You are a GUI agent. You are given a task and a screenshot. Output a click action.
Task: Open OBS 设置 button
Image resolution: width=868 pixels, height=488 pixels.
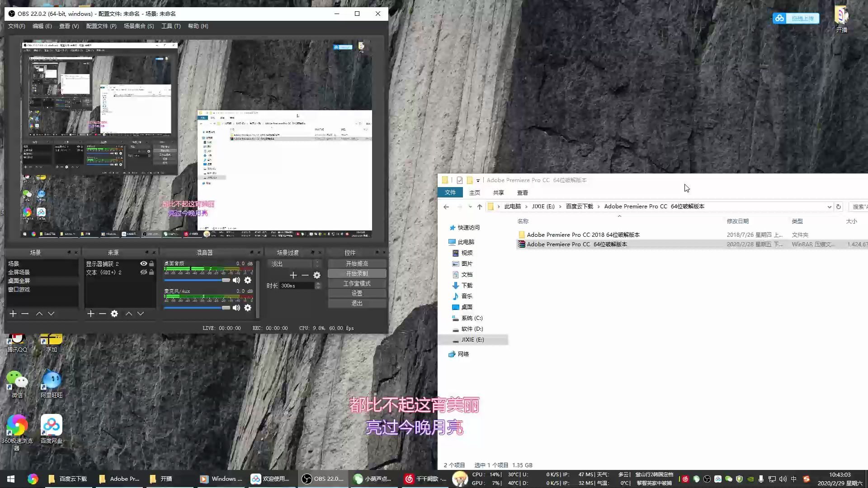click(357, 293)
